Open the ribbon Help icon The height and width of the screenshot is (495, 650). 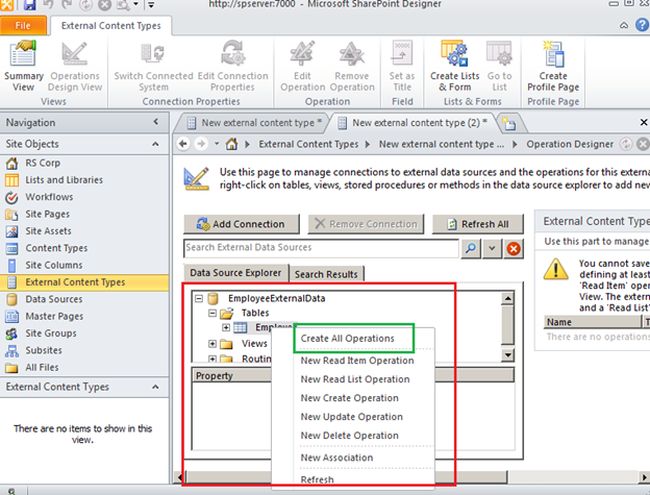[642, 25]
